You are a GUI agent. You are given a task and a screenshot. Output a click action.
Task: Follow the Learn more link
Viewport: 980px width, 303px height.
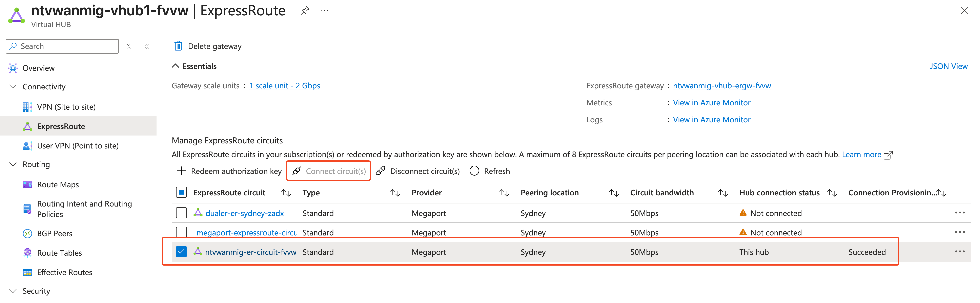click(x=867, y=154)
